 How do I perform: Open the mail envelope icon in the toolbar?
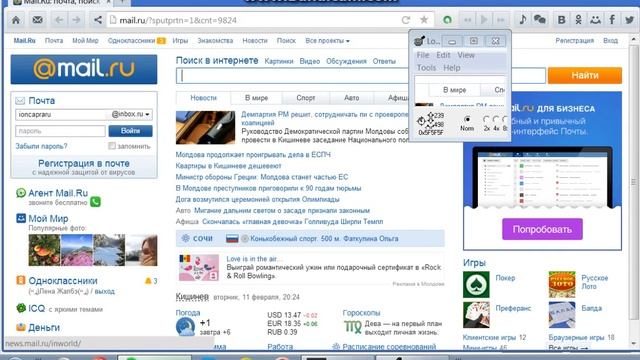38,20
